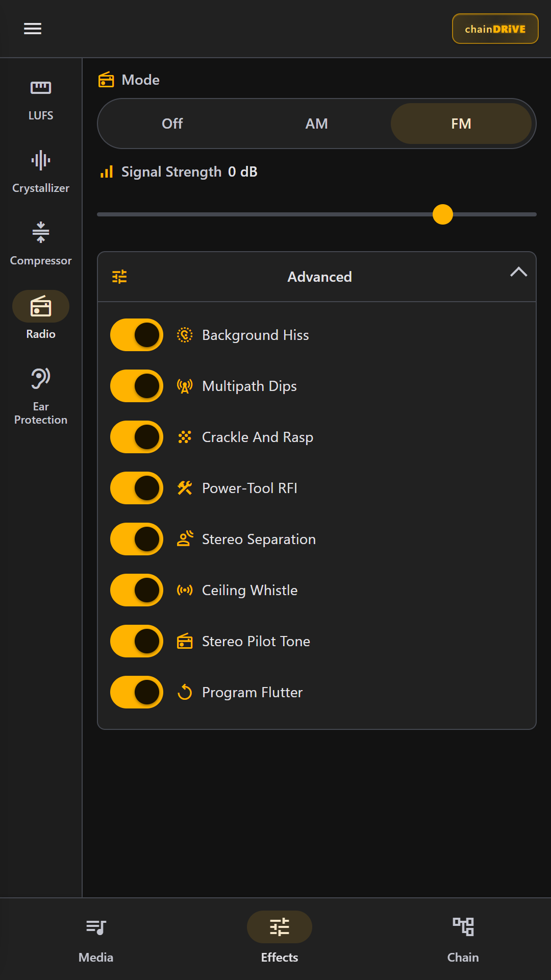Image resolution: width=551 pixels, height=980 pixels.
Task: Click the Stereo Pilot Tone radio icon
Action: pyautogui.click(x=185, y=641)
